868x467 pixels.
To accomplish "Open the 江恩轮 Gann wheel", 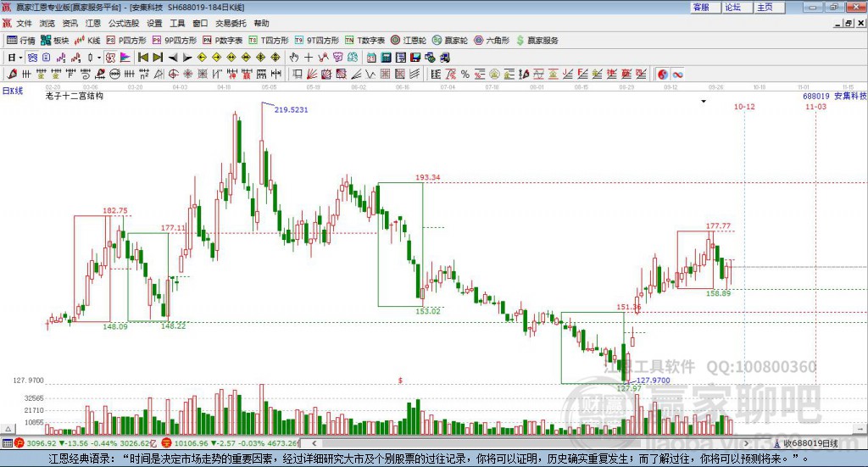I will click(x=408, y=41).
